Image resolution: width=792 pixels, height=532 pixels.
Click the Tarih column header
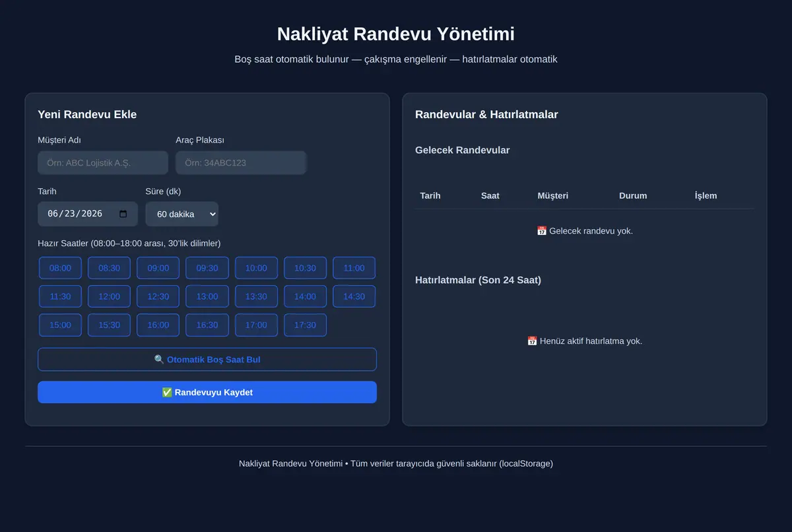point(430,195)
